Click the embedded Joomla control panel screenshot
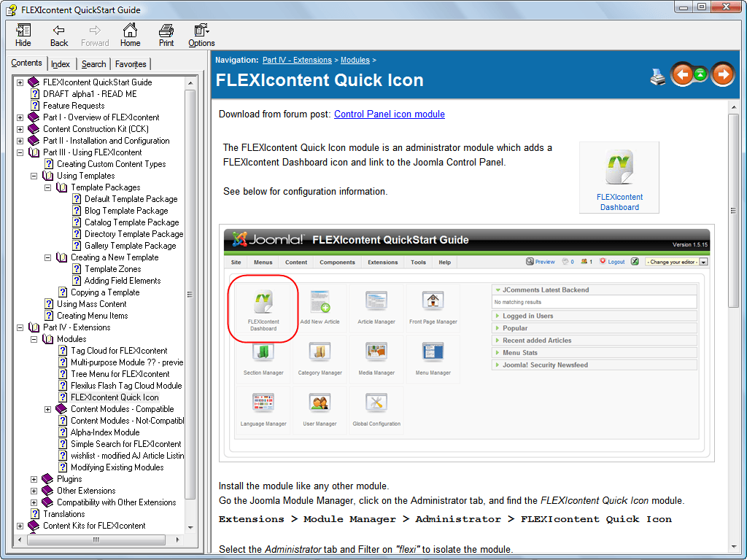The width and height of the screenshot is (747, 560). (x=466, y=343)
